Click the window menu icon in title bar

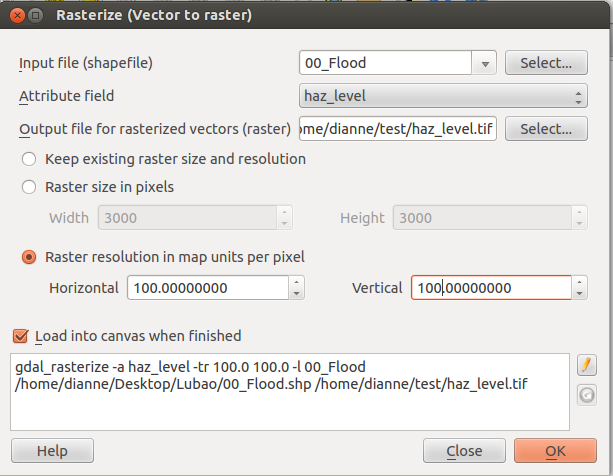pos(36,15)
